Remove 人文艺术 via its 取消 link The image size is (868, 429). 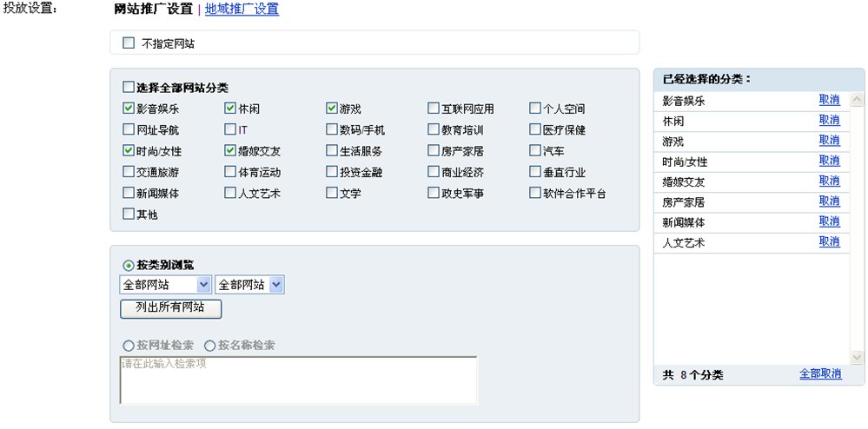point(829,242)
